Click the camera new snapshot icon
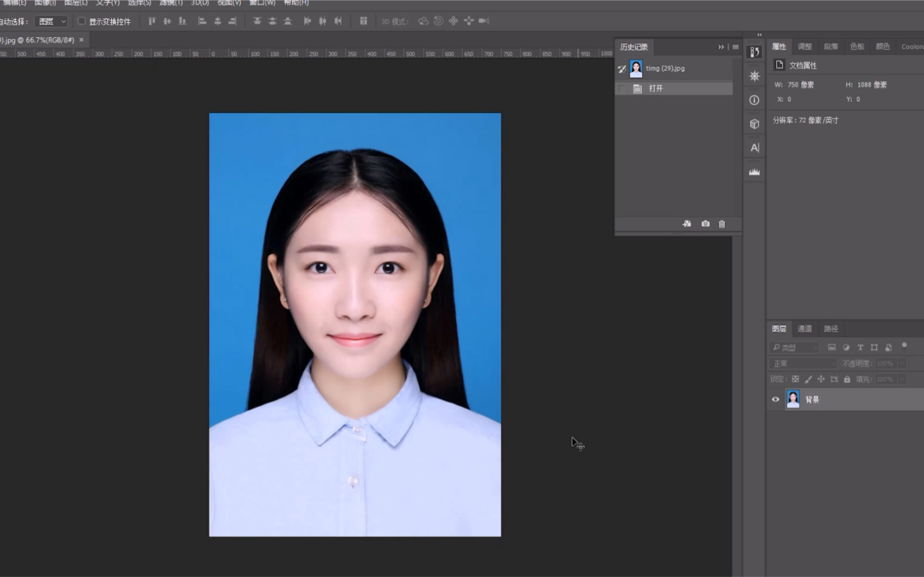The width and height of the screenshot is (924, 577). click(x=705, y=224)
